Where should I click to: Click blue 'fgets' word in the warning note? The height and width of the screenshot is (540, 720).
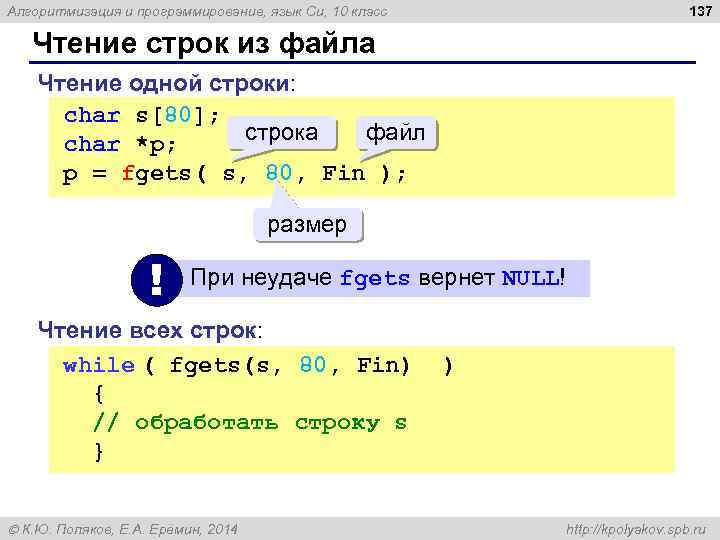[375, 279]
